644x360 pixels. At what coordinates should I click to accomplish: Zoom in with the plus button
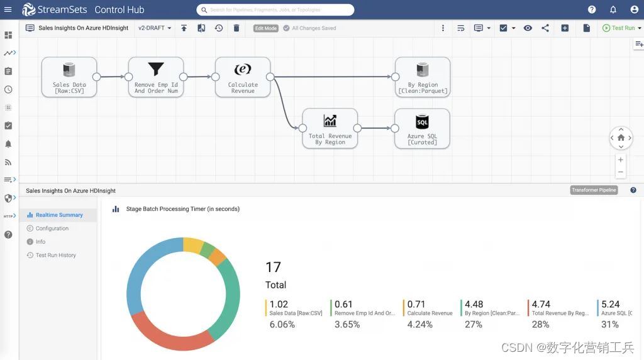(x=621, y=160)
